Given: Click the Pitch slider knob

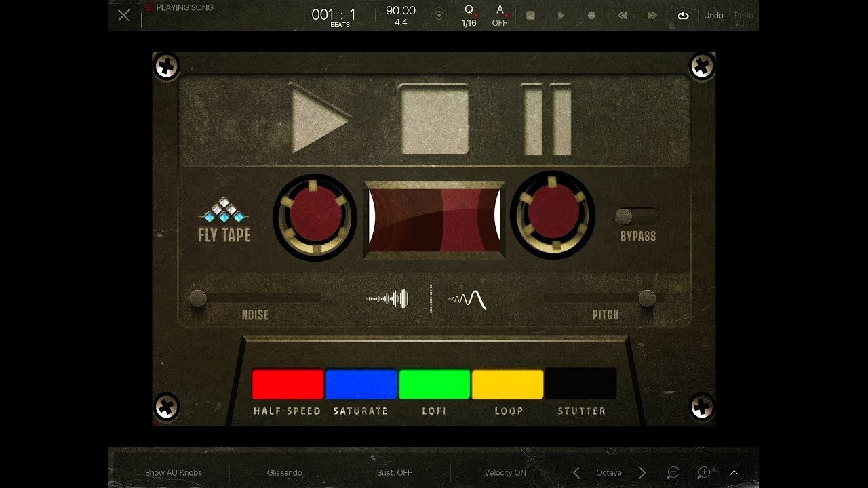Looking at the screenshot, I should [647, 298].
